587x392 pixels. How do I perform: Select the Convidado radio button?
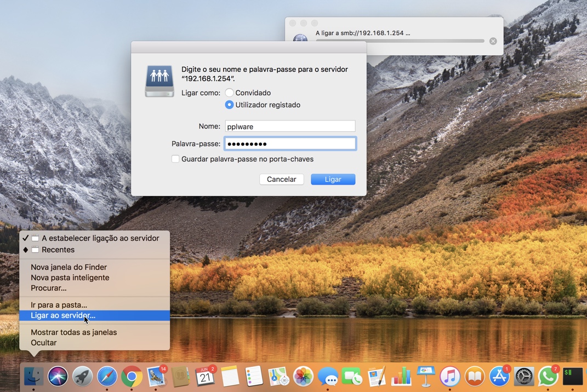(229, 93)
